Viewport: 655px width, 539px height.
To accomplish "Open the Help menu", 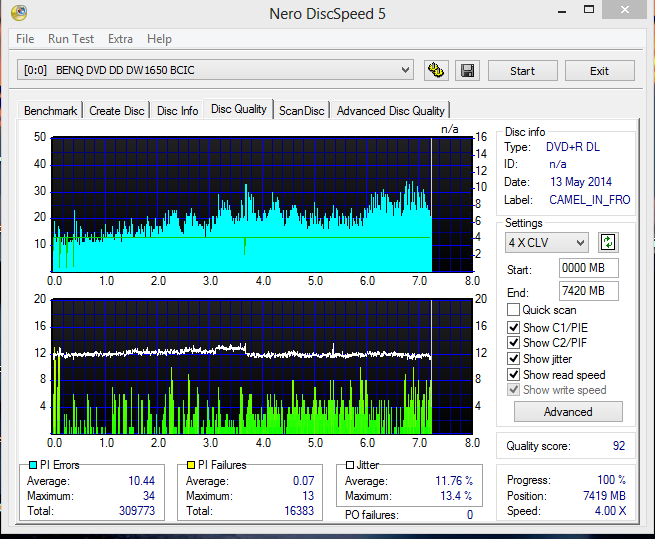I will point(159,39).
